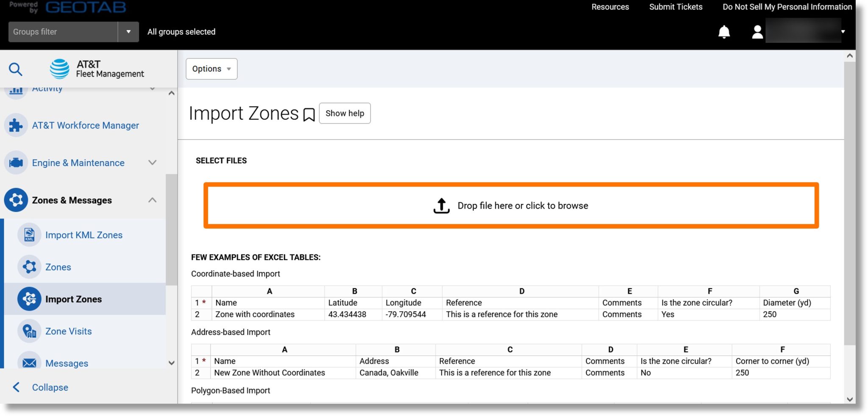Image resolution: width=868 pixels, height=416 pixels.
Task: Click the file upload drop area
Action: pyautogui.click(x=511, y=206)
